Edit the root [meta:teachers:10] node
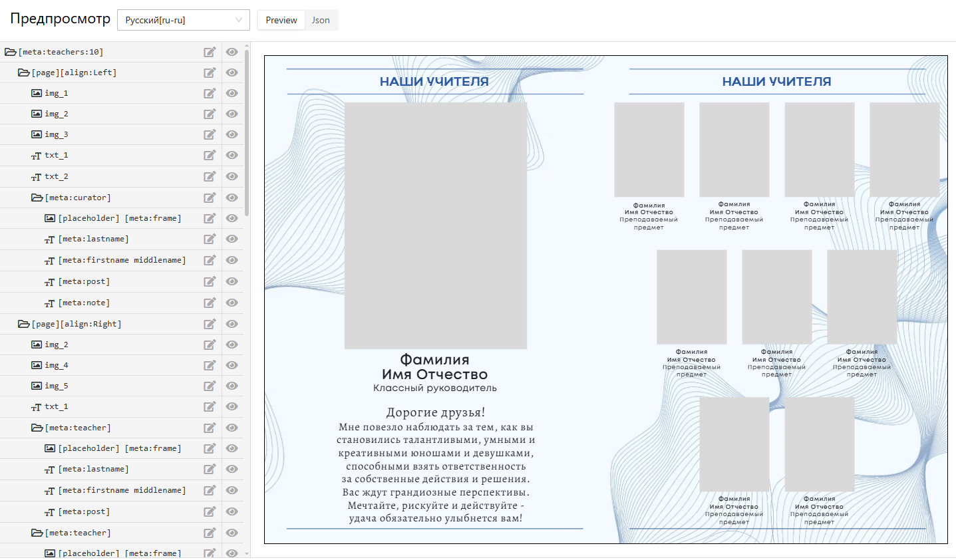The height and width of the screenshot is (560, 956). [210, 52]
